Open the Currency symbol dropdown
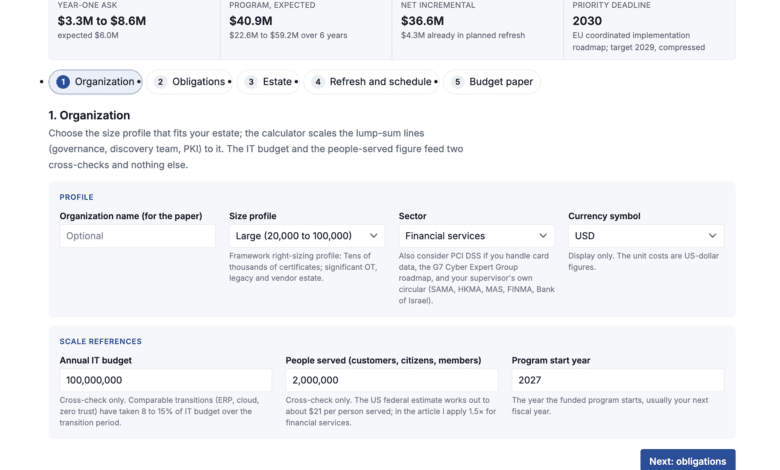This screenshot has height=470, width=780. [x=646, y=236]
